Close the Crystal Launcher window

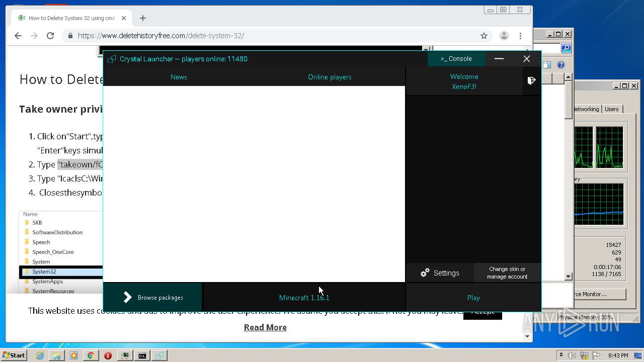pyautogui.click(x=526, y=58)
